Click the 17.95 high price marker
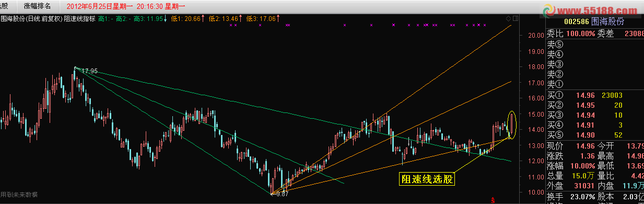The image size is (644, 204). (x=90, y=71)
